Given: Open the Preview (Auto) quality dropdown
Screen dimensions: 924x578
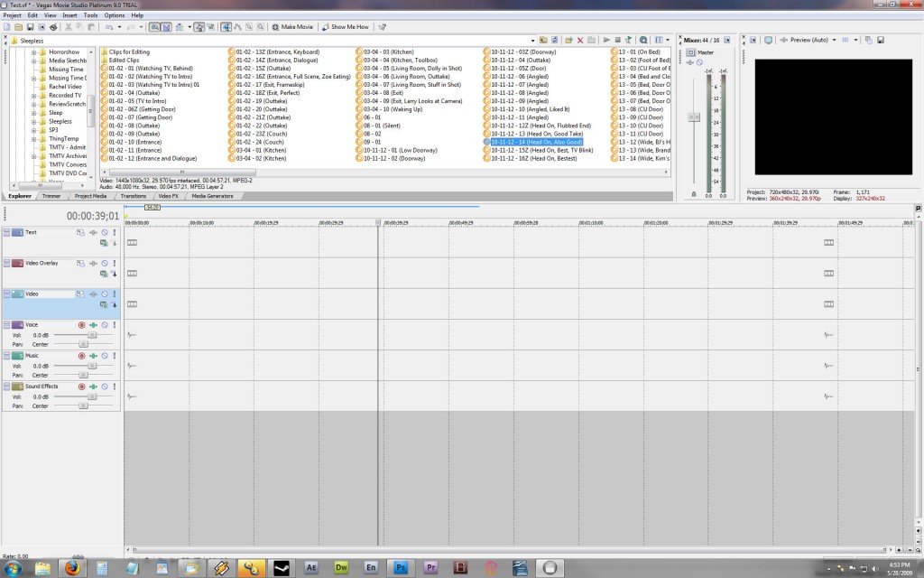Looking at the screenshot, I should click(835, 41).
